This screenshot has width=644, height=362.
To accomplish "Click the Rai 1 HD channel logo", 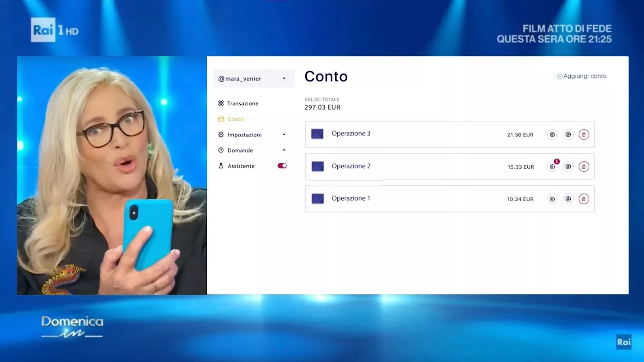I will (55, 30).
